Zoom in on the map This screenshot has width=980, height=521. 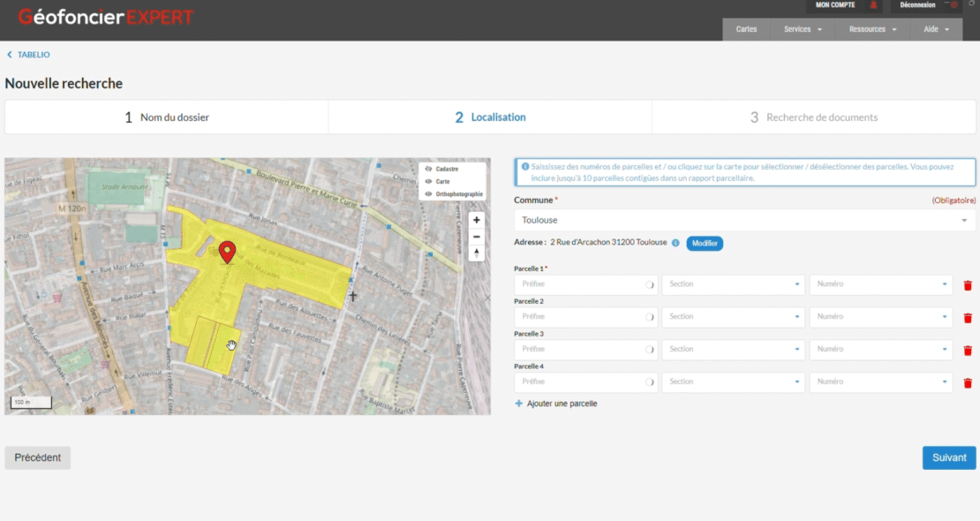tap(477, 220)
